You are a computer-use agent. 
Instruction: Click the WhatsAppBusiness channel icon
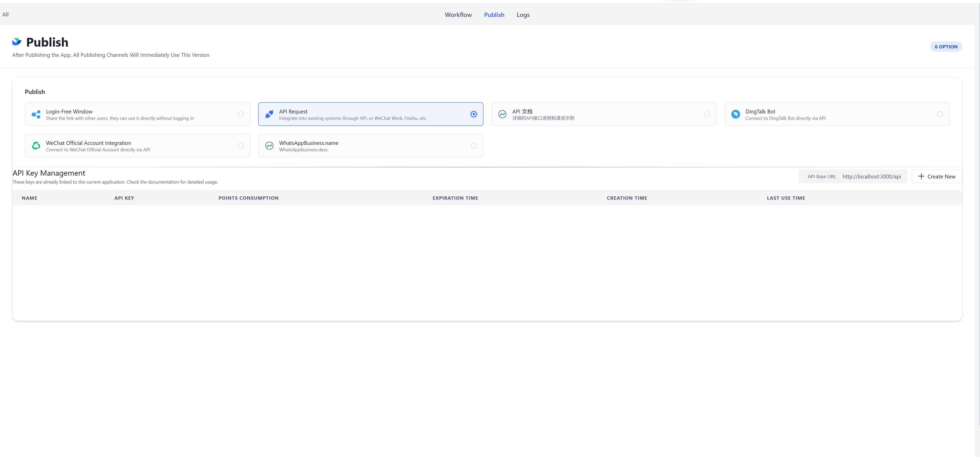coord(269,145)
